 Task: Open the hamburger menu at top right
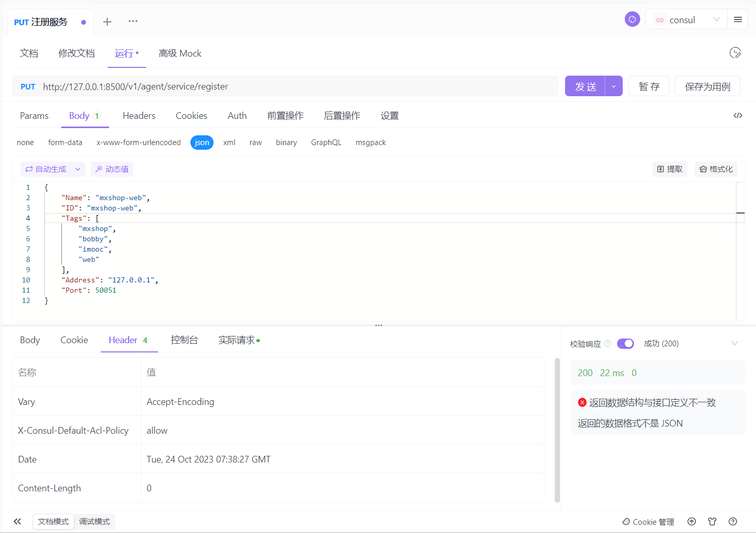point(737,20)
